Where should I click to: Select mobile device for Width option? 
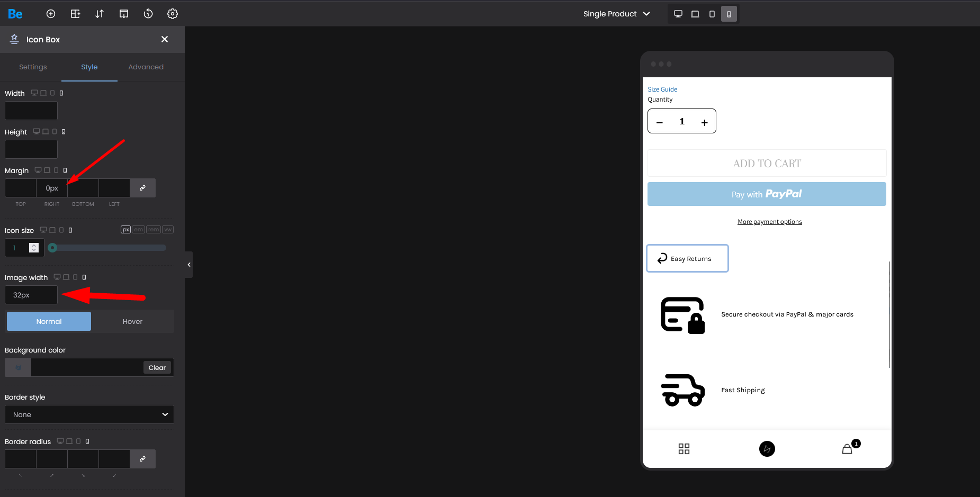(x=61, y=93)
